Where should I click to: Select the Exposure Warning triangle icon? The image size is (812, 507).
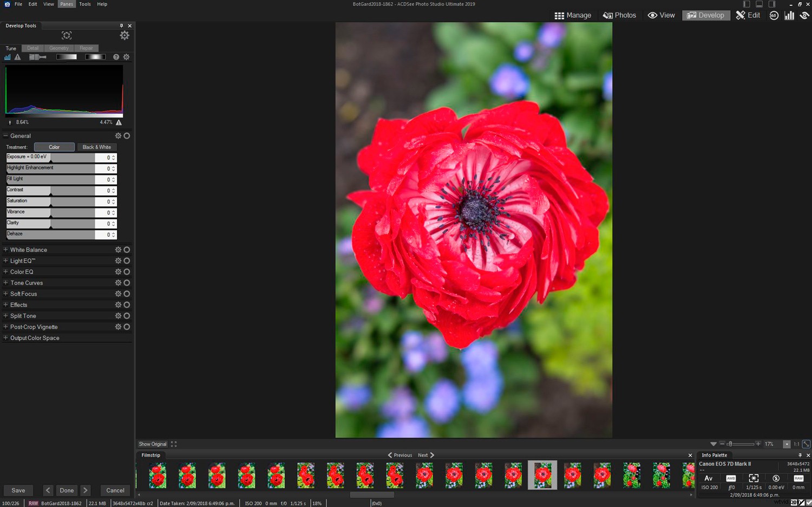click(x=17, y=57)
